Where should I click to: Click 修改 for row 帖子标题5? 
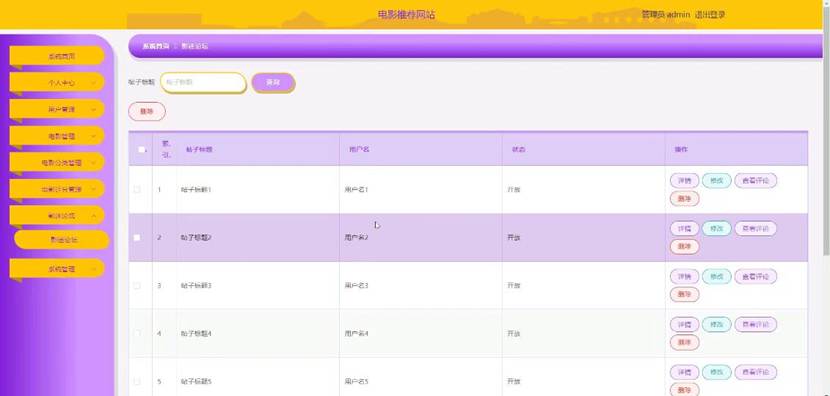coord(717,372)
